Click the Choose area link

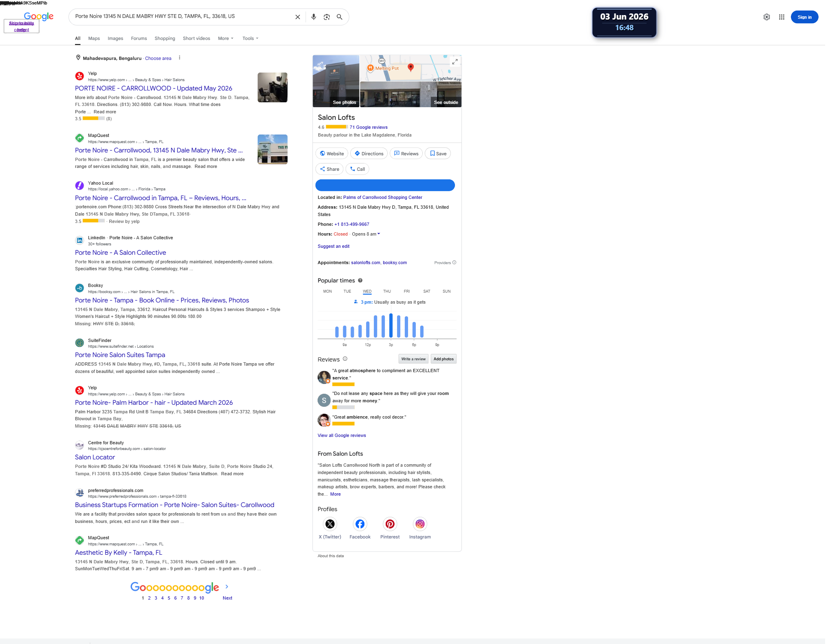pos(158,58)
